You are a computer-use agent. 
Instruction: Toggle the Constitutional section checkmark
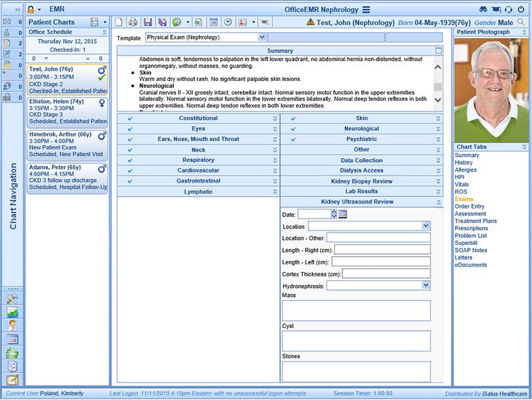130,118
